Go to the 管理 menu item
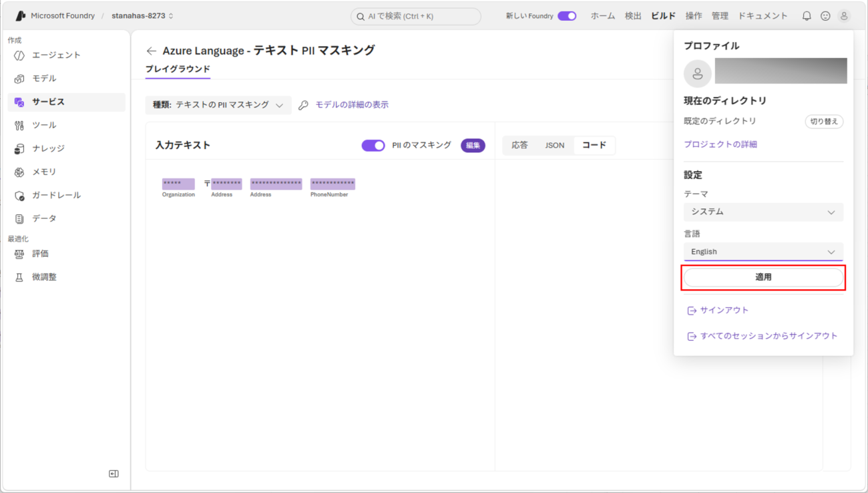Image resolution: width=868 pixels, height=493 pixels. [x=720, y=16]
